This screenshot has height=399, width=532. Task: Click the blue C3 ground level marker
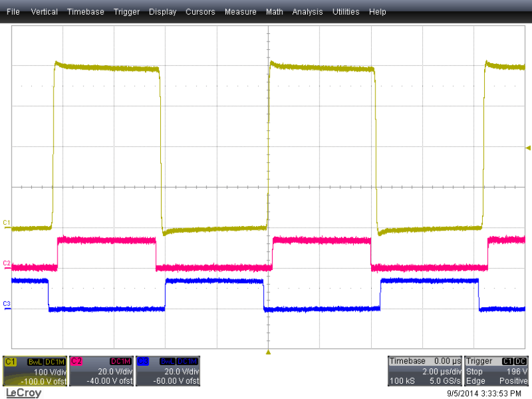(x=6, y=303)
